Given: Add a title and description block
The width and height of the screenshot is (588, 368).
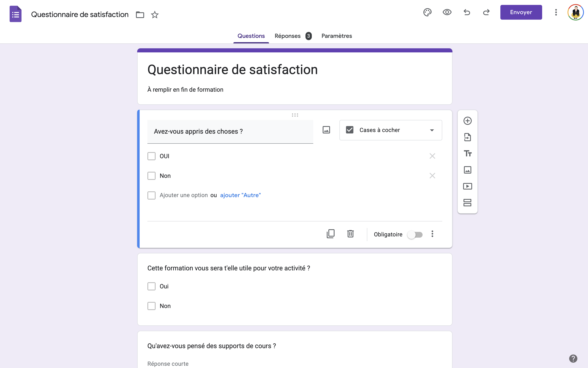Looking at the screenshot, I should click(467, 153).
